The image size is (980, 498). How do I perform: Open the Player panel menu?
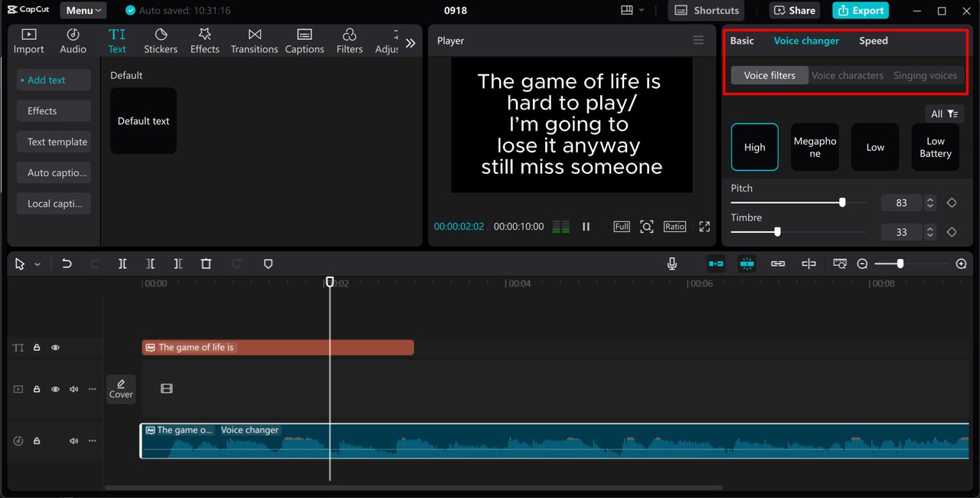[x=698, y=41]
